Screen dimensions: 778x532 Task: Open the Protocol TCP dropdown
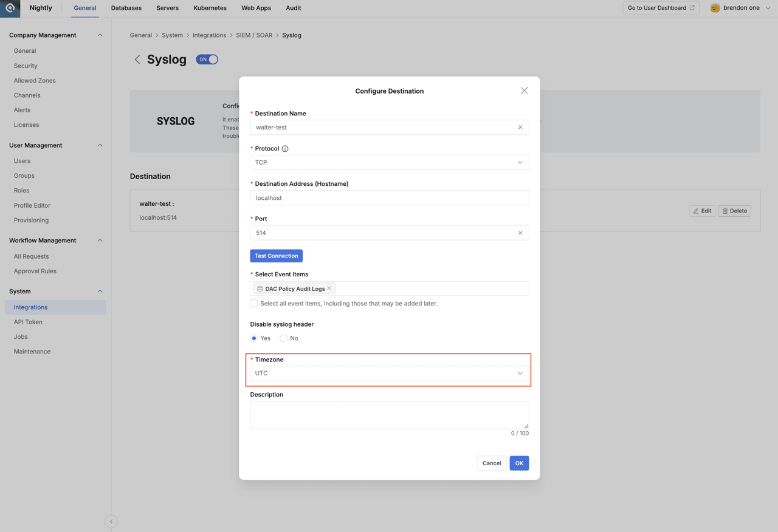389,162
